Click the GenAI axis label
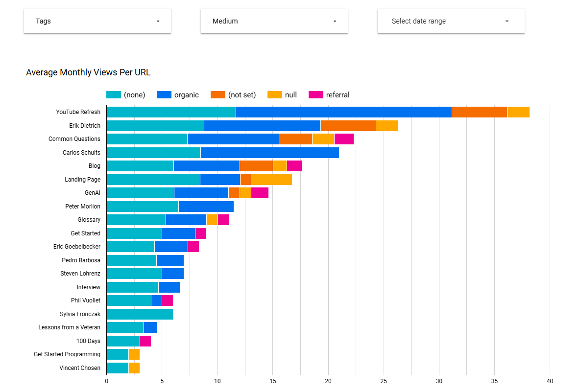The height and width of the screenshot is (392, 581). (92, 193)
